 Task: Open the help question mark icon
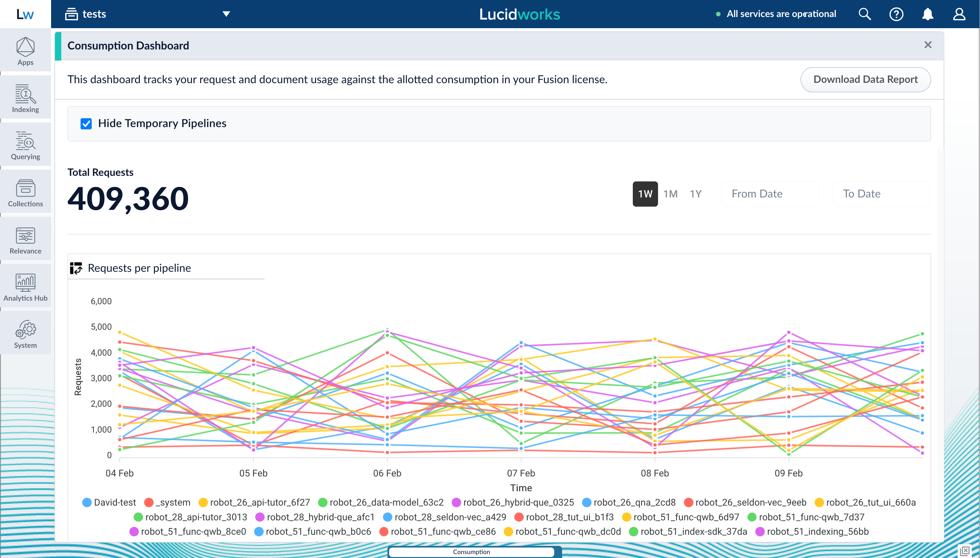pos(896,14)
